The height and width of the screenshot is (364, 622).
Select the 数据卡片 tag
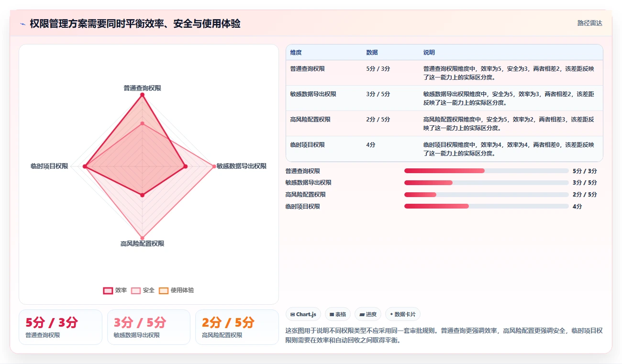click(403, 314)
